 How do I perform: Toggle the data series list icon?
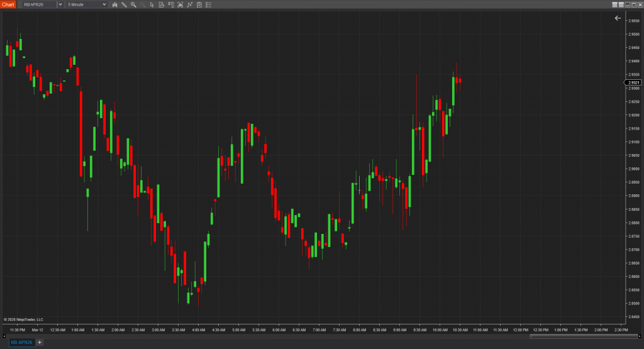click(209, 4)
